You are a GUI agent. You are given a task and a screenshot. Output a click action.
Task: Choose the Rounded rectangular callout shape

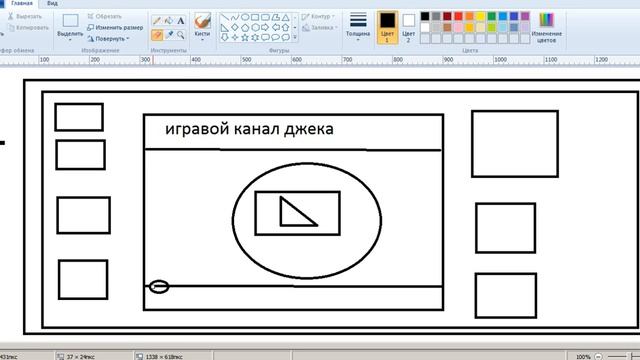(x=265, y=37)
